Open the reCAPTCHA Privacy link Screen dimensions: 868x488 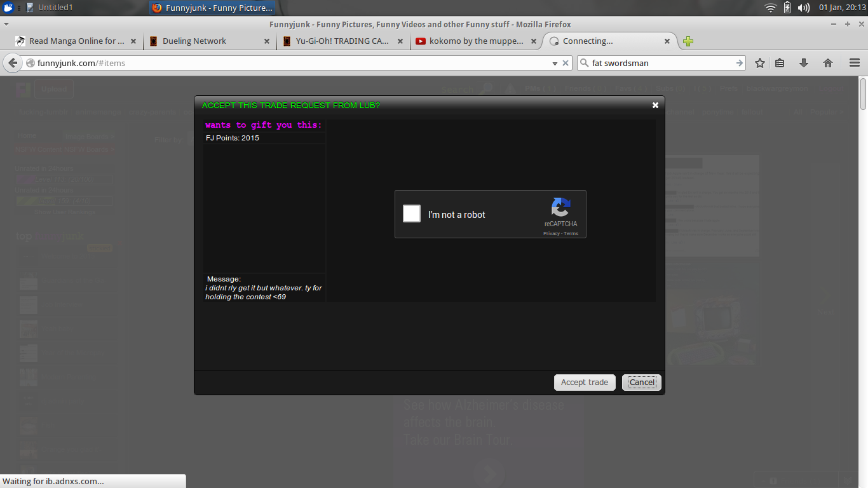(551, 234)
